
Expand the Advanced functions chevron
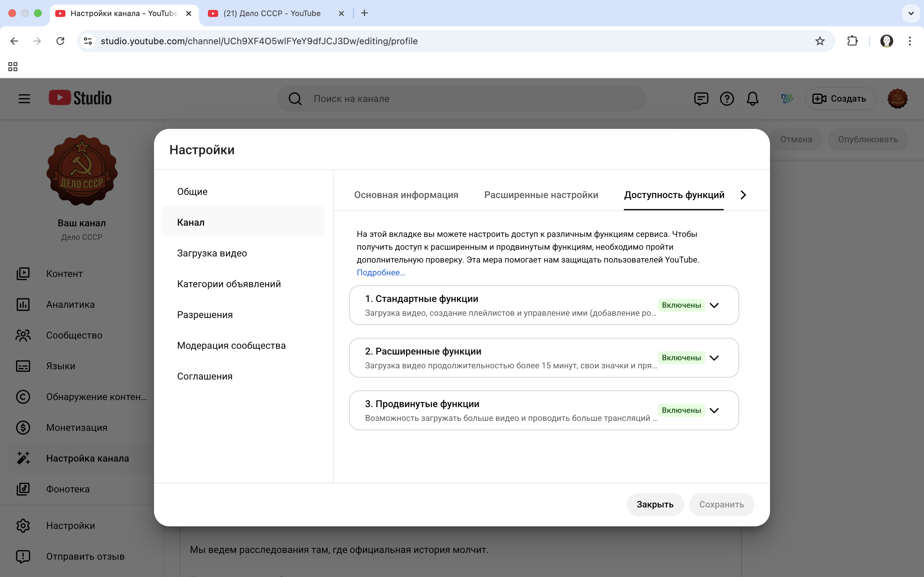click(x=714, y=411)
